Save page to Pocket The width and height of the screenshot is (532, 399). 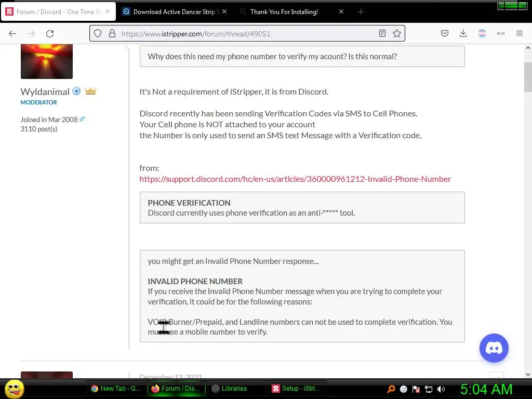(x=445, y=33)
